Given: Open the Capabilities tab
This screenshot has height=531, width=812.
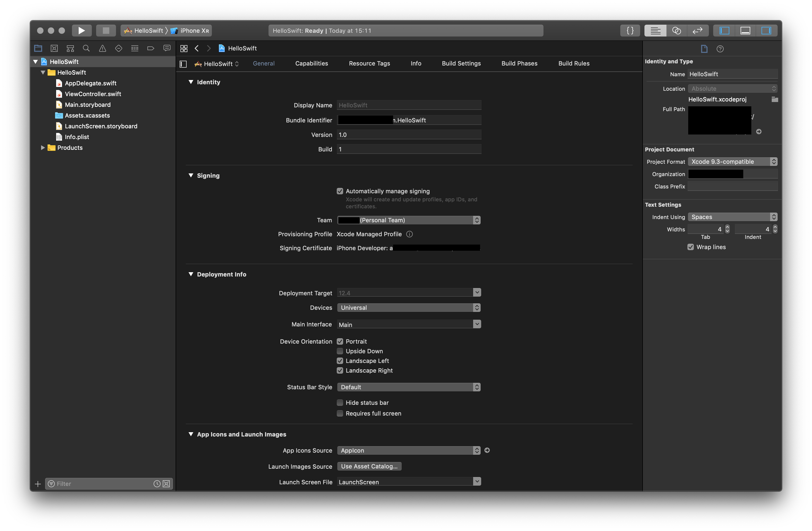Looking at the screenshot, I should click(x=311, y=63).
